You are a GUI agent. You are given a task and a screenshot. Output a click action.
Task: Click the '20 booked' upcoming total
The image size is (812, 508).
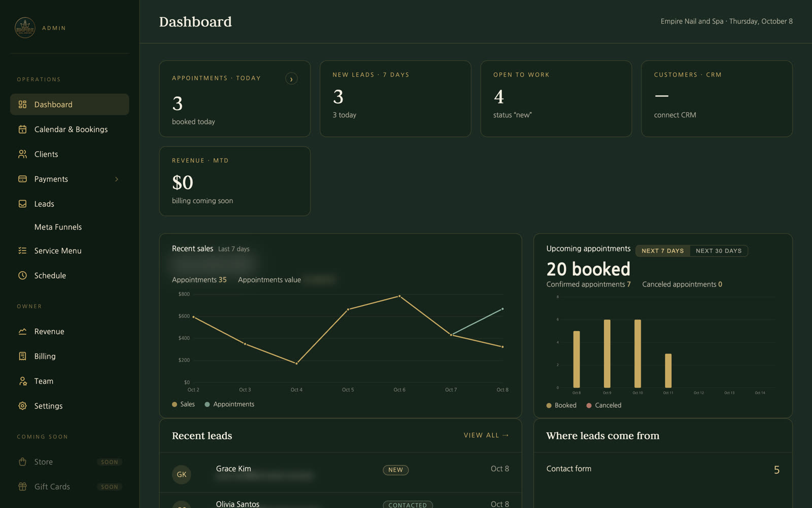[588, 269]
